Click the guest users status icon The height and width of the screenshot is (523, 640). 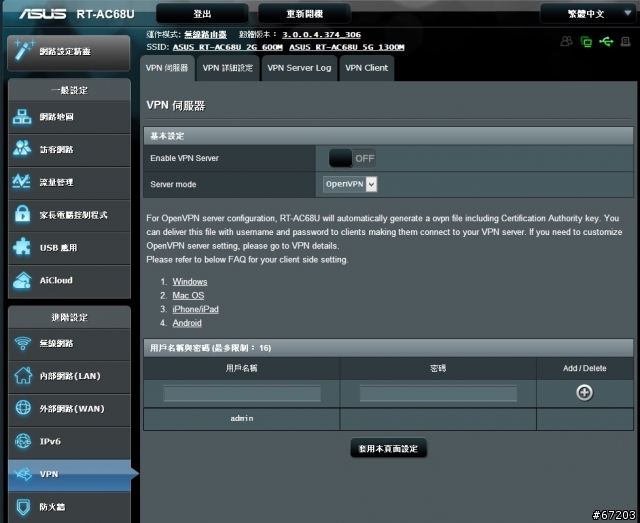(x=566, y=41)
